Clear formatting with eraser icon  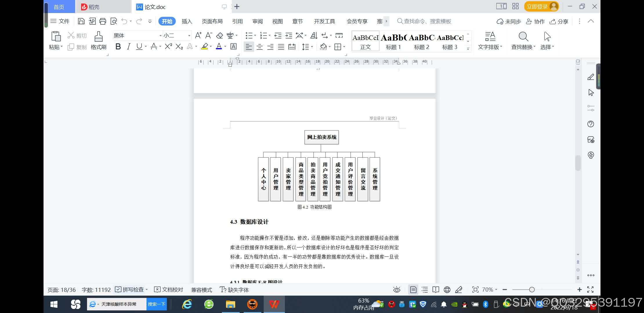pyautogui.click(x=220, y=35)
